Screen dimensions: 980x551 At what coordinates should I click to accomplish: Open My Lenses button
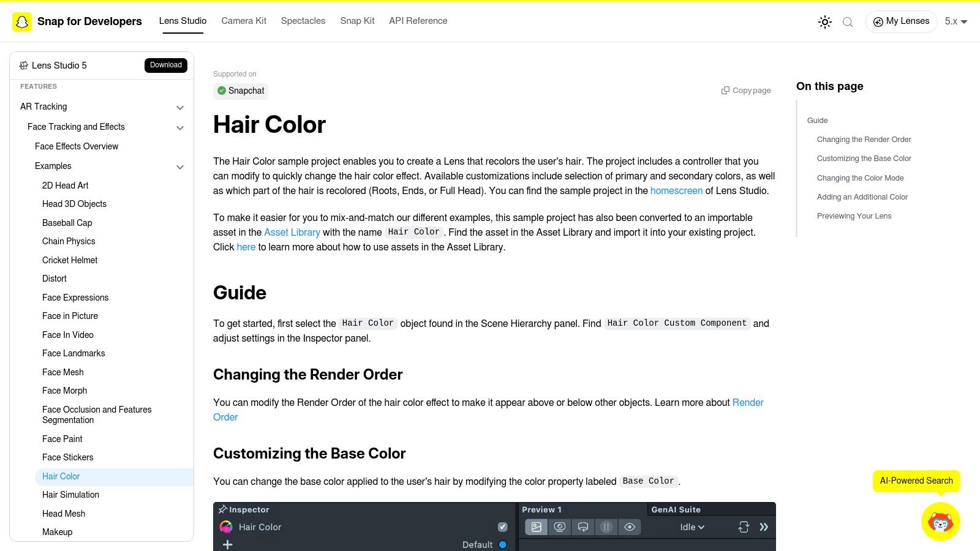click(901, 21)
